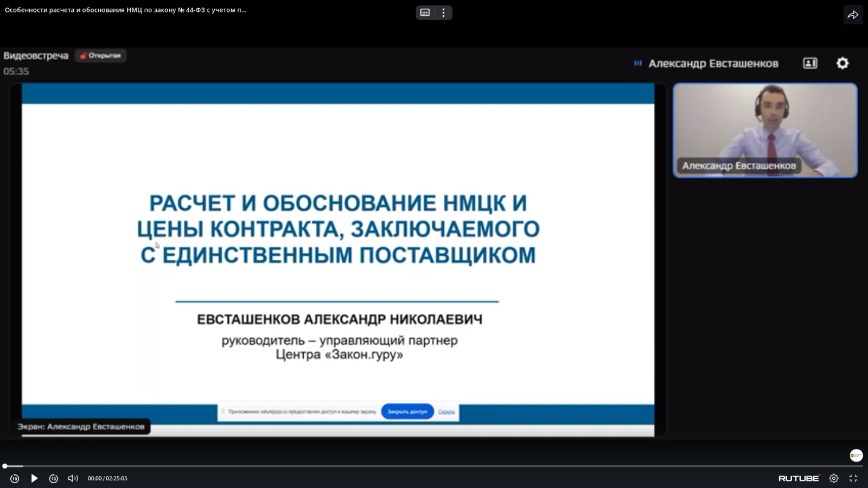Click the RUTUBE logo
The width and height of the screenshot is (868, 488).
point(799,478)
